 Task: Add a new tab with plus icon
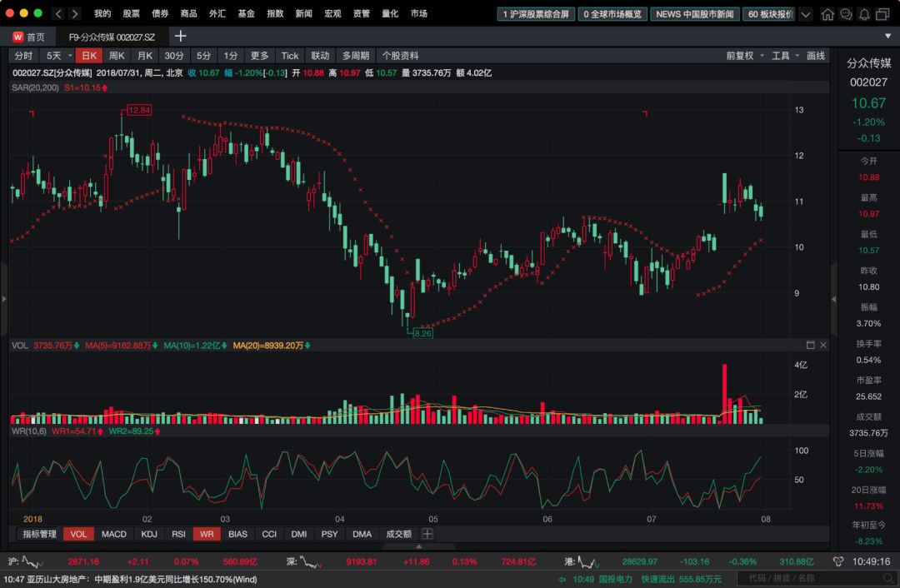(180, 37)
